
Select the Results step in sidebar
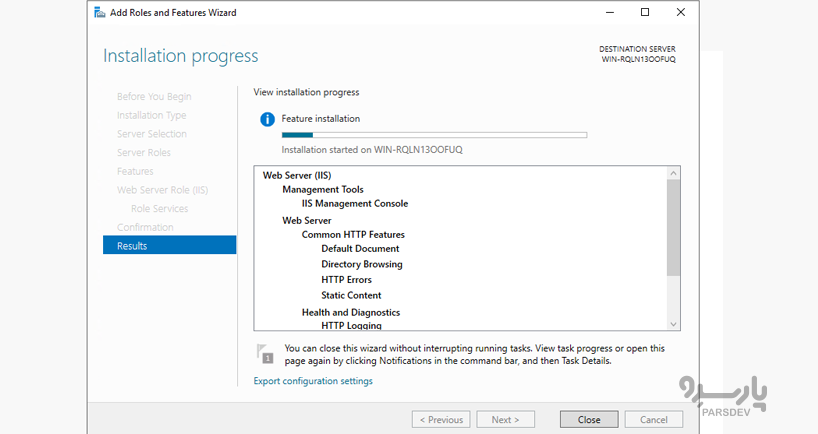click(170, 245)
